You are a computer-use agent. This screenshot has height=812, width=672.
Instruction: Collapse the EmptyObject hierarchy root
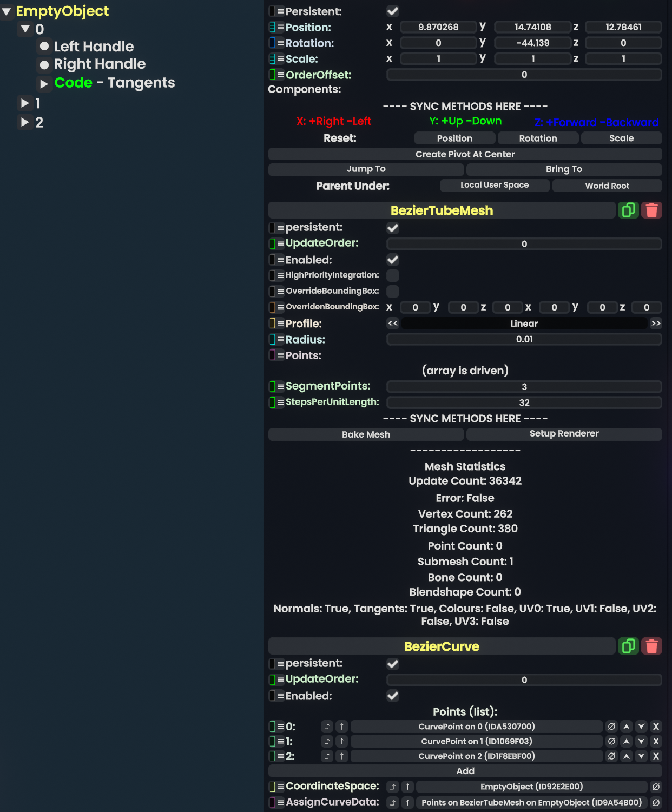[6, 11]
